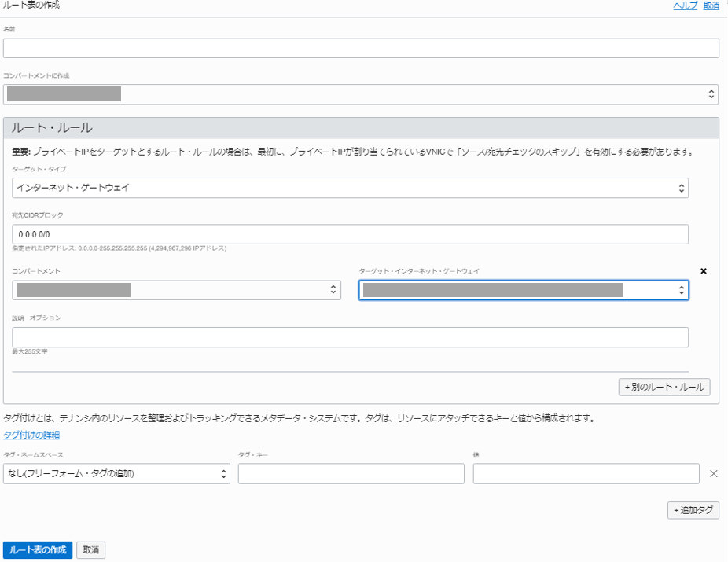This screenshot has width=728, height=562.
Task: Open the タグ付けの詳細 link
Action: pos(31,435)
